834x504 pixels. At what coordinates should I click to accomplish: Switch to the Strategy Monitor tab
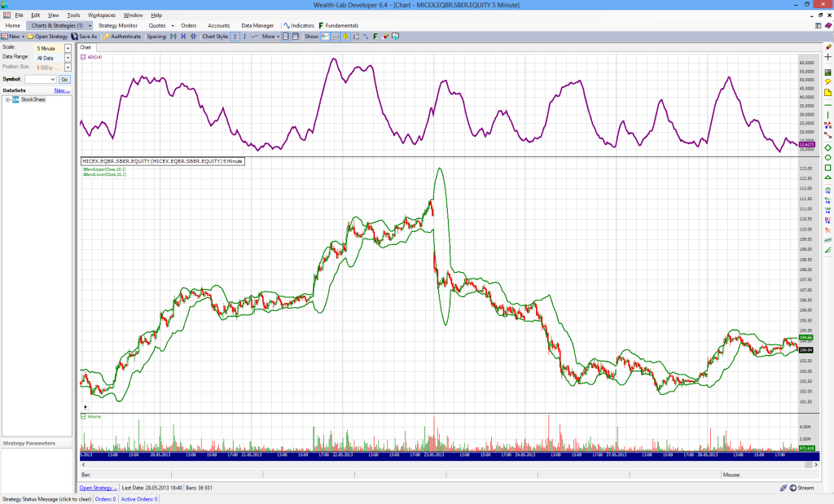(x=118, y=25)
